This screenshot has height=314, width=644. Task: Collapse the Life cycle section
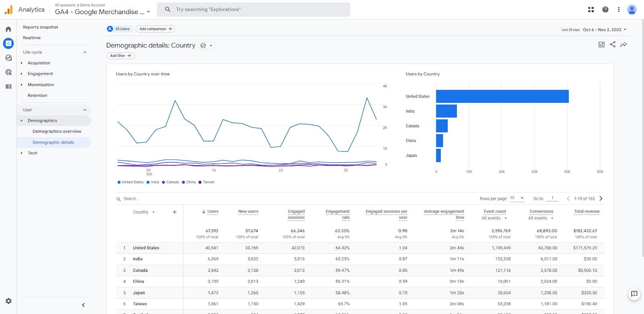click(x=85, y=52)
